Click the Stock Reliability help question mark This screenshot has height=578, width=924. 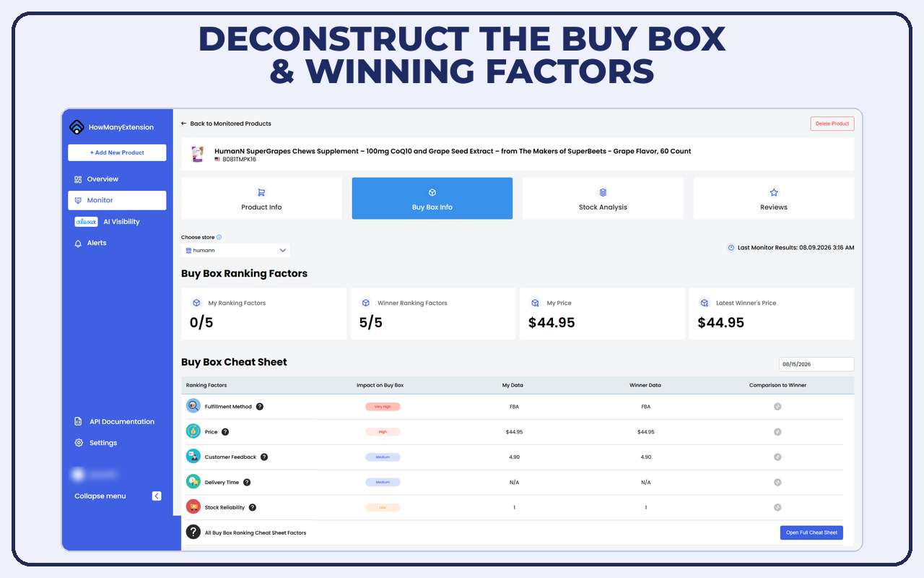tap(253, 507)
